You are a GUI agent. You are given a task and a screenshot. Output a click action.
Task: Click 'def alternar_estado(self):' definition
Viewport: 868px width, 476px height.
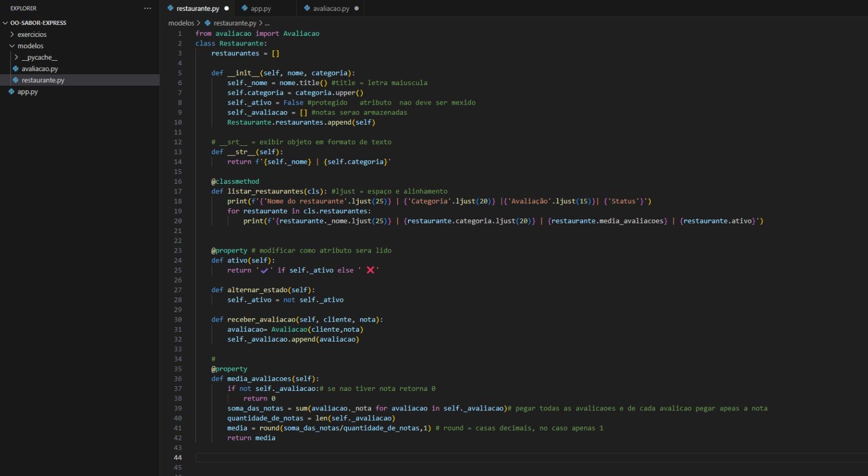point(263,290)
